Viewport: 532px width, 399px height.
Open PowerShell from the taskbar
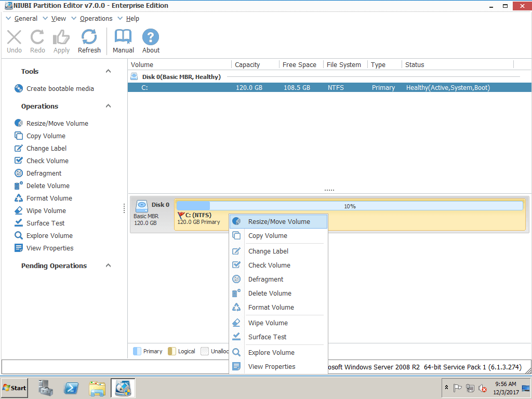coord(71,388)
